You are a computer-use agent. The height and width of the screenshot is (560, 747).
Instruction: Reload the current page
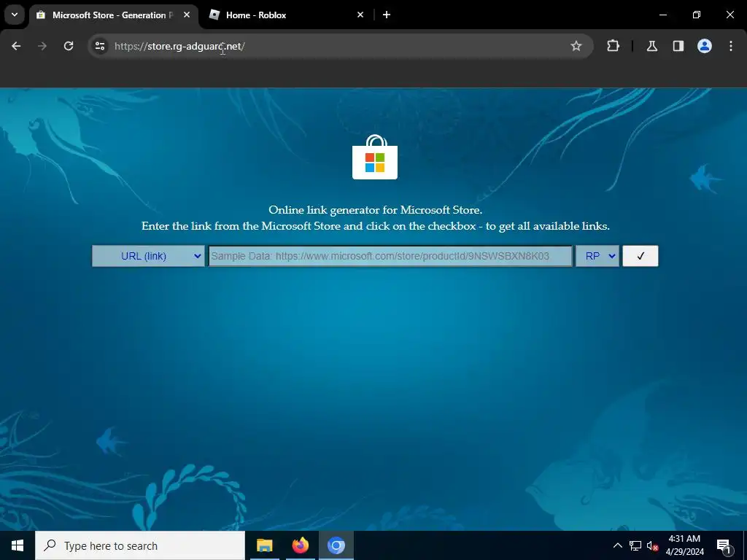[x=69, y=46]
